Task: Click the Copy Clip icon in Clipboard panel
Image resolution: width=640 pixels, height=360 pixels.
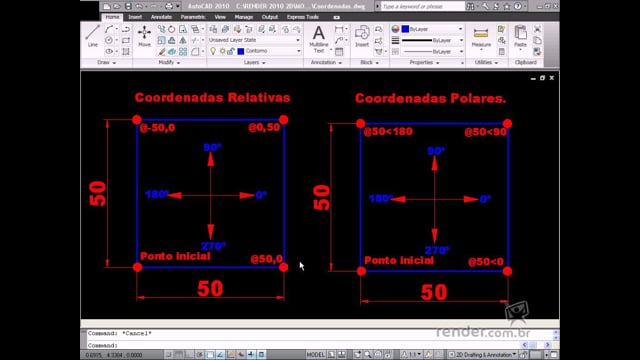Action: click(x=538, y=40)
